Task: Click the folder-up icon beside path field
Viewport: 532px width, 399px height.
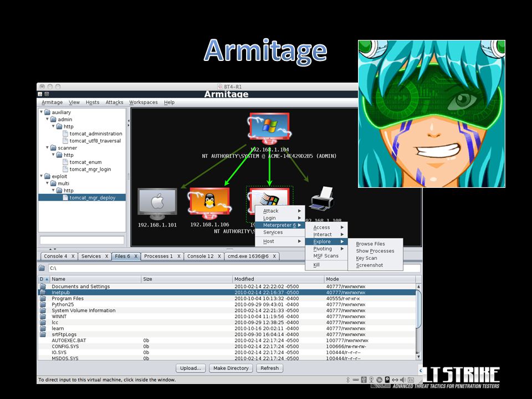Action: click(42, 268)
